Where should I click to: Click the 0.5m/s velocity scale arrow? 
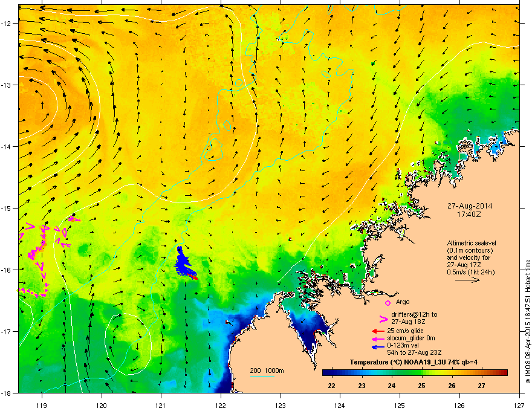click(467, 280)
